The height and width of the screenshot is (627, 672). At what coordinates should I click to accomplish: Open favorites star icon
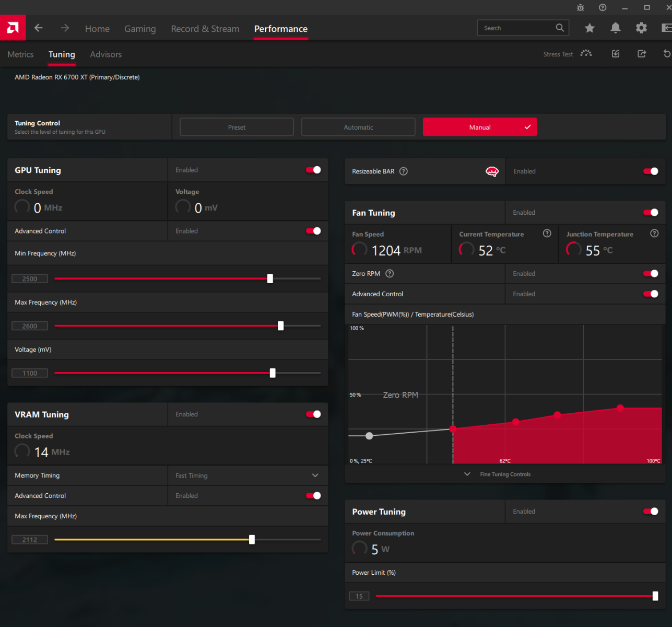pos(590,28)
